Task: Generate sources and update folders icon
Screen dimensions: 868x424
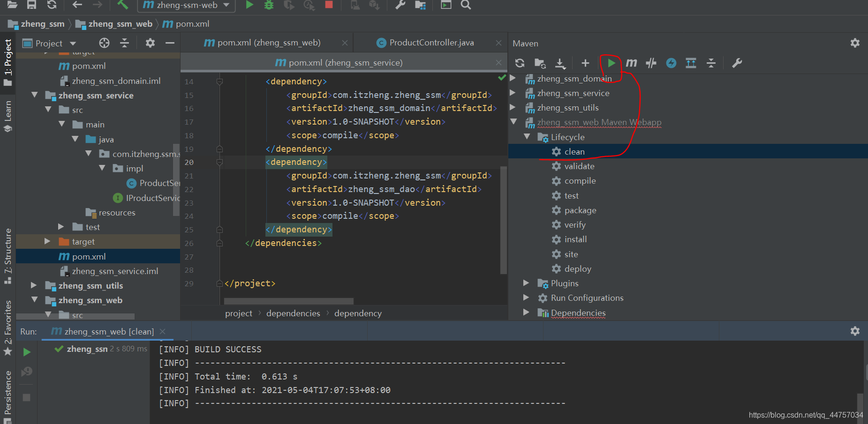Action: point(540,63)
